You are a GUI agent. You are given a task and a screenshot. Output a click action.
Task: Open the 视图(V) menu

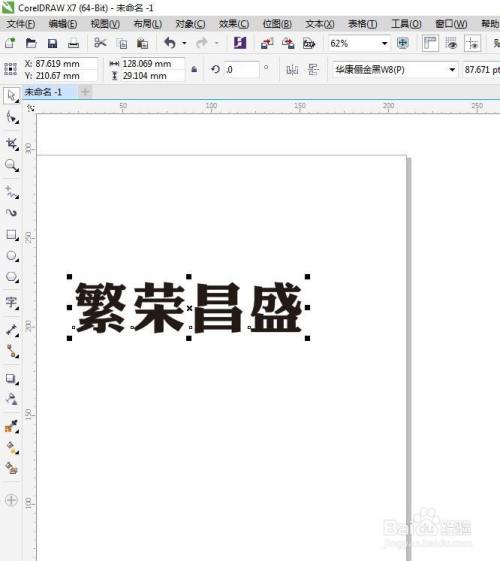[x=105, y=24]
